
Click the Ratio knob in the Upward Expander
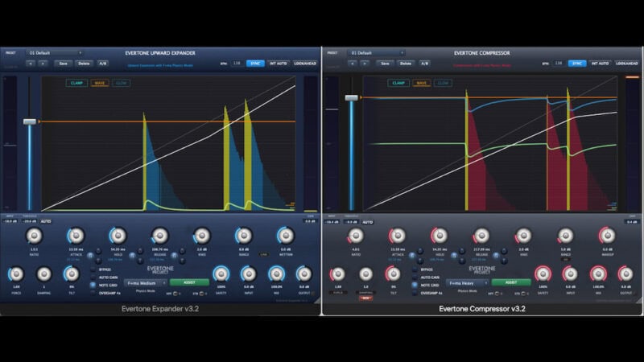coord(34,235)
